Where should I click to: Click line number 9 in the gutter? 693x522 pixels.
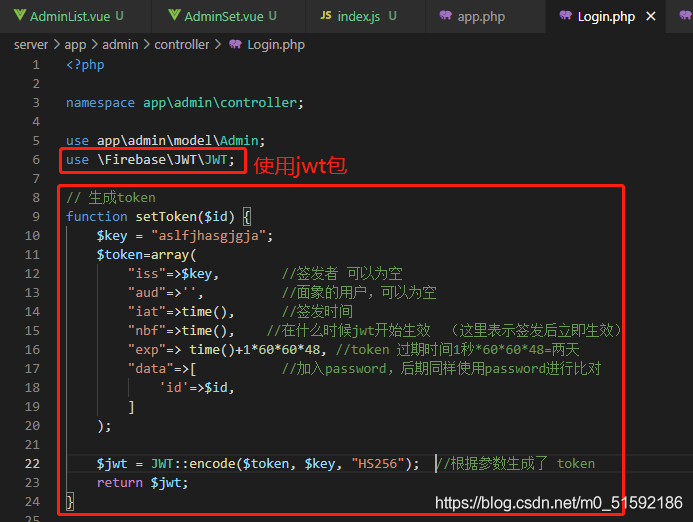(x=36, y=217)
